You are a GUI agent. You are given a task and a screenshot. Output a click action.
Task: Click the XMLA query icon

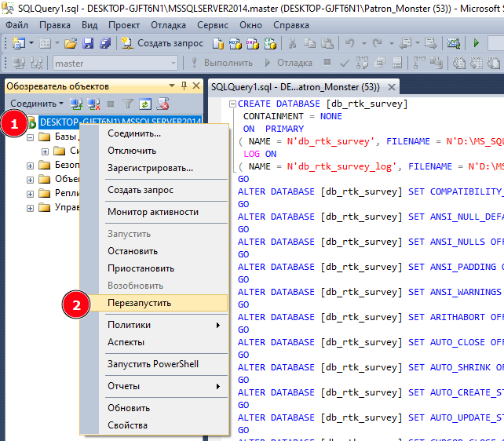(270, 43)
